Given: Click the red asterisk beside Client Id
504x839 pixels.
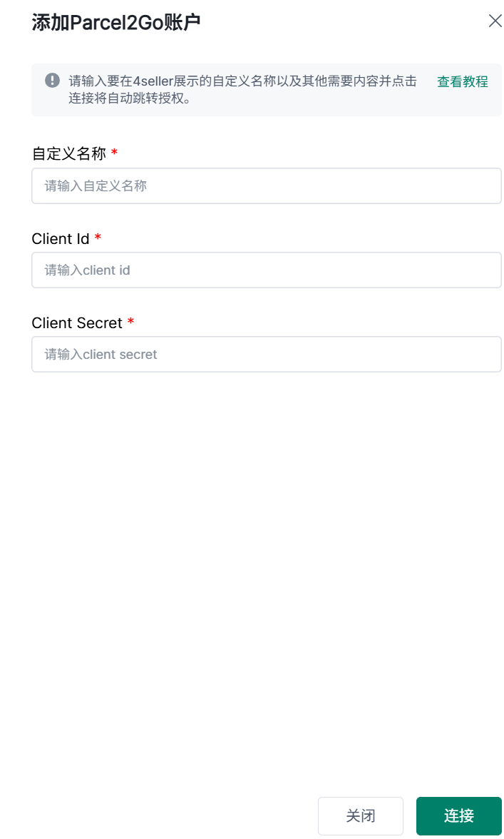Looking at the screenshot, I should pos(97,238).
